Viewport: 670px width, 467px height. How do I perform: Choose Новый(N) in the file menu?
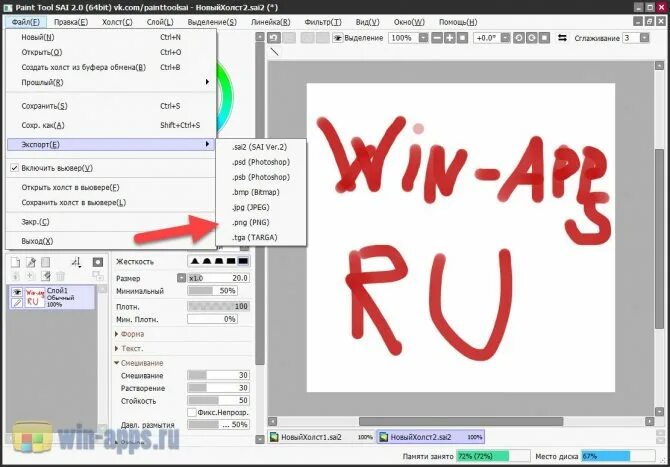111,37
